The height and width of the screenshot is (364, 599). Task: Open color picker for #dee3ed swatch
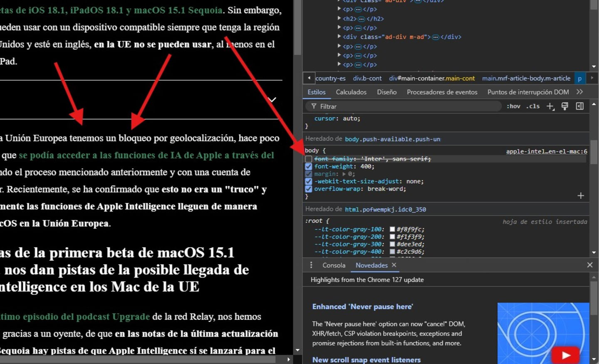392,244
